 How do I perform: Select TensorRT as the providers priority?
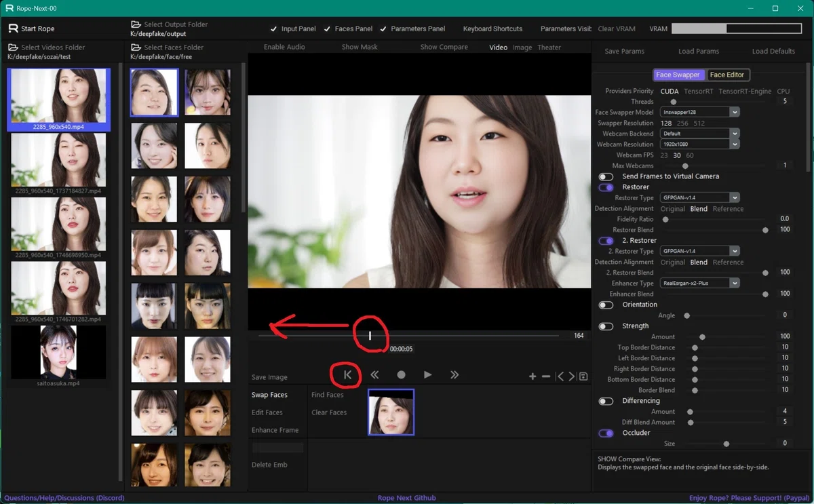pos(699,91)
